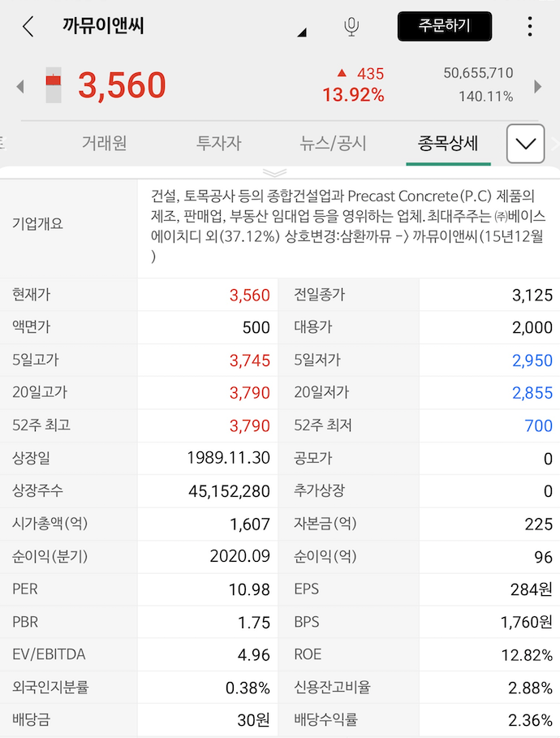Tap the change rate 13.92%
The width and height of the screenshot is (560, 738).
[x=353, y=95]
